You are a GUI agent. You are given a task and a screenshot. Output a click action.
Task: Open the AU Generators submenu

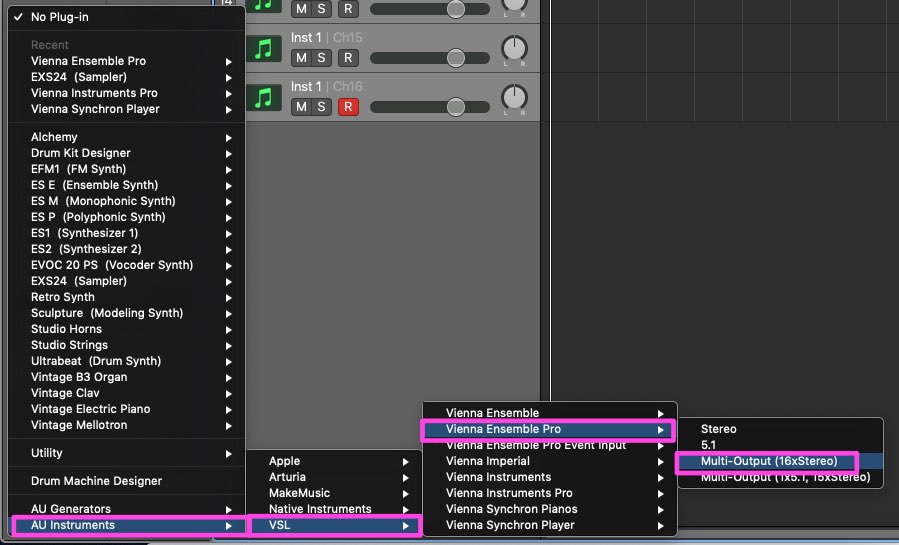[x=127, y=509]
